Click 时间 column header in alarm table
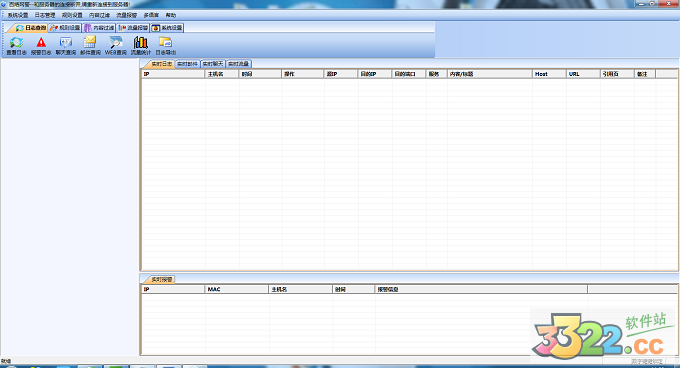Screen dimensions: 680x368 tap(353, 289)
